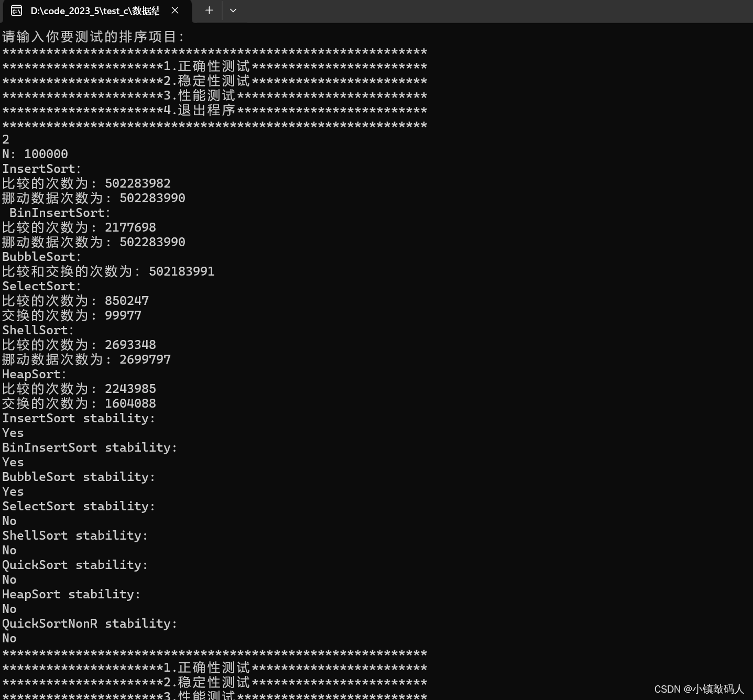This screenshot has width=753, height=700.
Task: Click the No result under QuickSortNonR stability
Action: pos(9,638)
